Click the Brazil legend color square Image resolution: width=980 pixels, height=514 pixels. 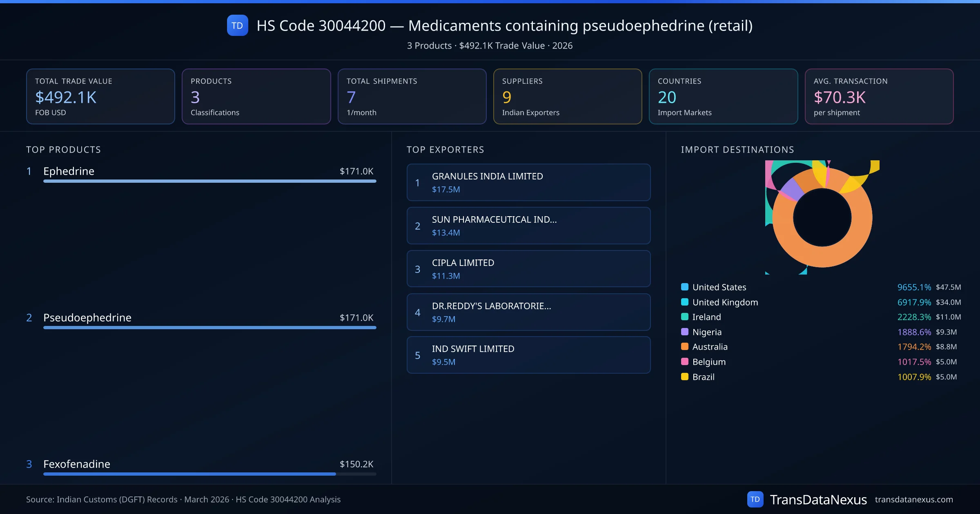685,377
